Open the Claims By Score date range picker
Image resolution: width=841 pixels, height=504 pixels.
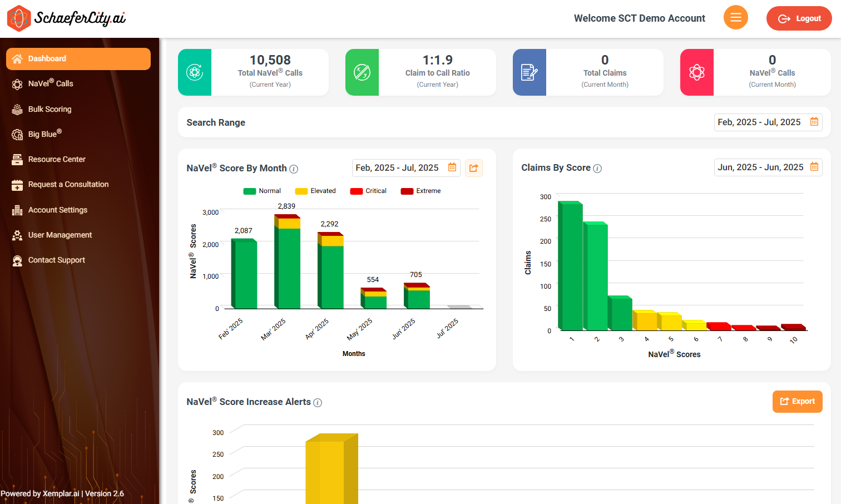coord(768,167)
